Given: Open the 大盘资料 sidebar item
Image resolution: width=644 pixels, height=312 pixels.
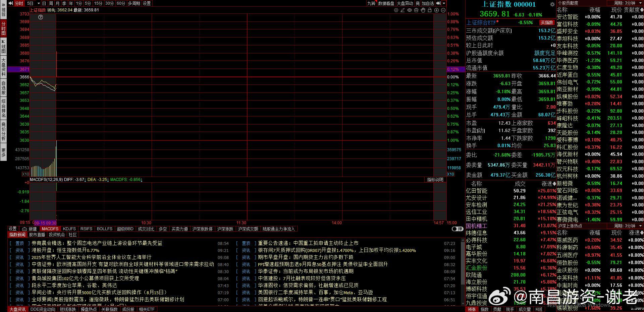Looking at the screenshot, I should click(x=3, y=67).
